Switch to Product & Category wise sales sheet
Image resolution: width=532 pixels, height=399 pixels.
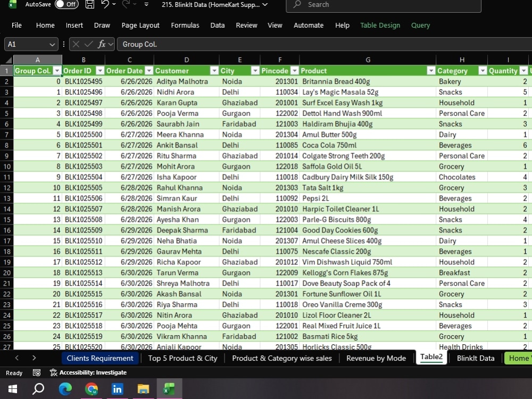click(x=282, y=358)
